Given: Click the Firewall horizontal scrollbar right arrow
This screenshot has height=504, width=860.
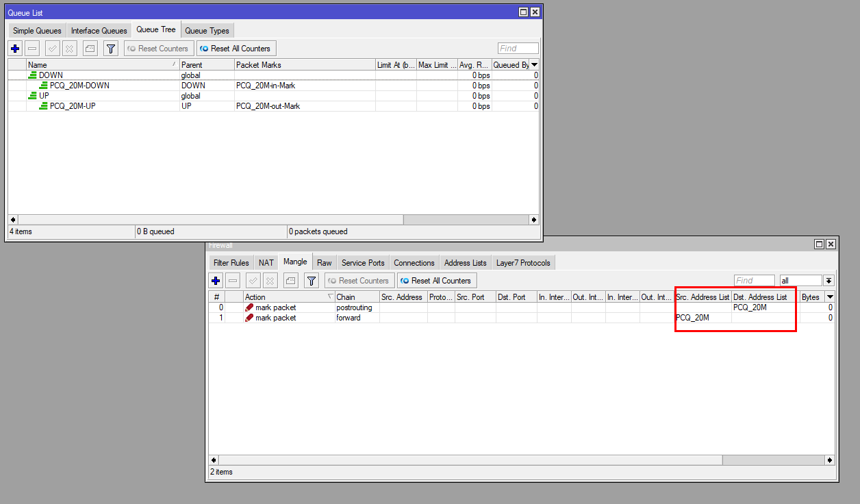Looking at the screenshot, I should pyautogui.click(x=830, y=461).
